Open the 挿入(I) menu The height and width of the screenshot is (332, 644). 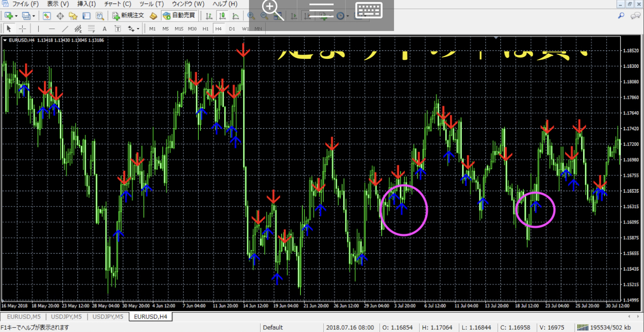[86, 4]
